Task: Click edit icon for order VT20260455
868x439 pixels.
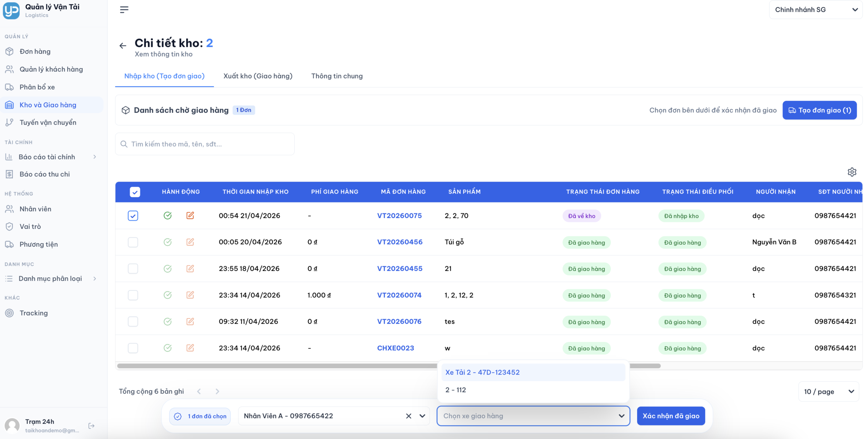Action: [x=190, y=268]
